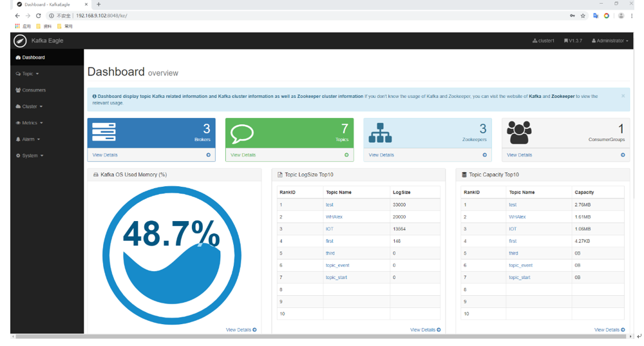Click the printer icon beside Kafka OS Used Memory
Screen dimensions: 644x346
(x=96, y=175)
